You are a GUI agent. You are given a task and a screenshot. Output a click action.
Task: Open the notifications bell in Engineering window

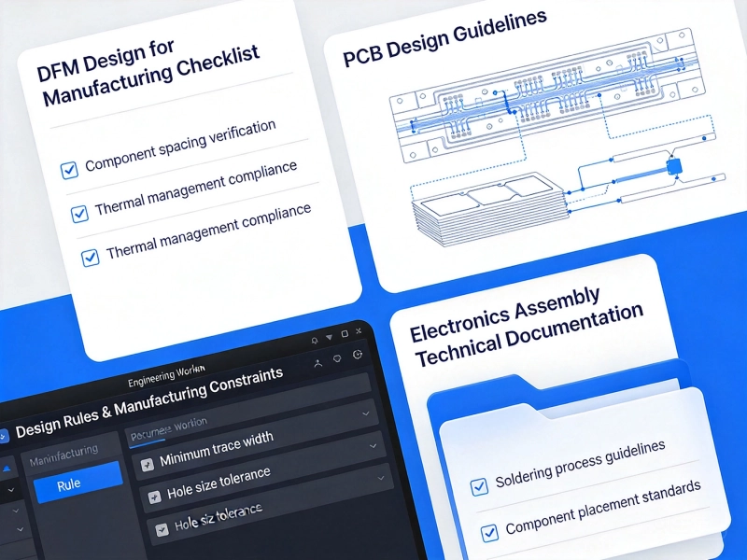(315, 341)
